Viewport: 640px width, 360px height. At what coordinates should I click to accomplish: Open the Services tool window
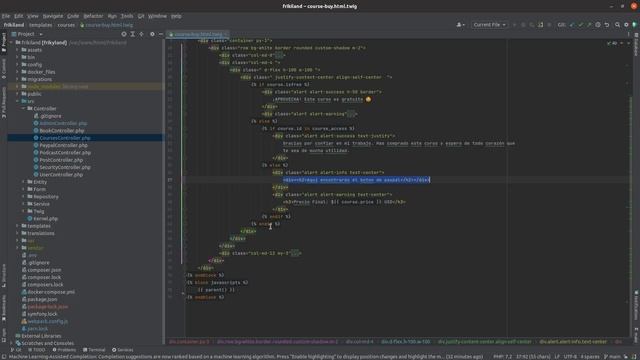pos(122,350)
